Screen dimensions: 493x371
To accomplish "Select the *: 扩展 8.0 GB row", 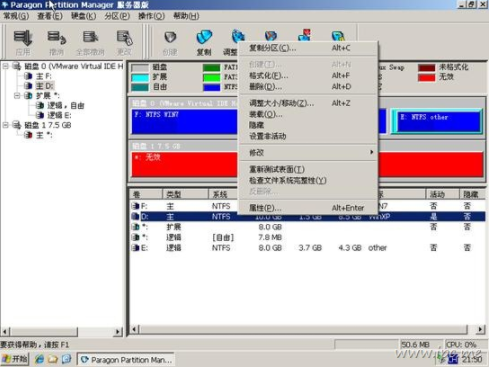I will tap(308, 227).
